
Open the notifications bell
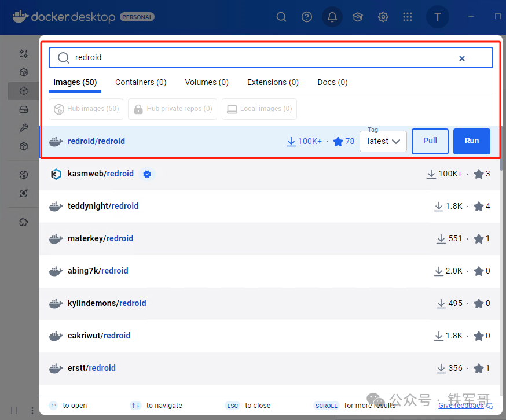(332, 17)
